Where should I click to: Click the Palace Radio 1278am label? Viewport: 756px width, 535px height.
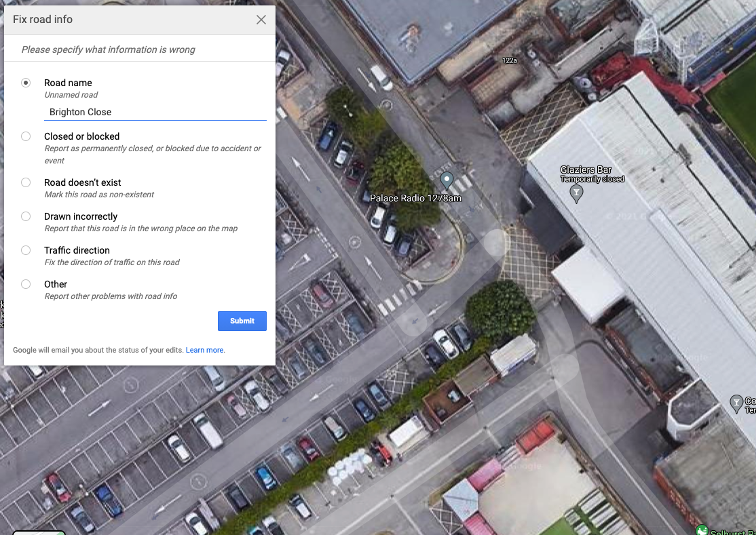[x=415, y=198]
